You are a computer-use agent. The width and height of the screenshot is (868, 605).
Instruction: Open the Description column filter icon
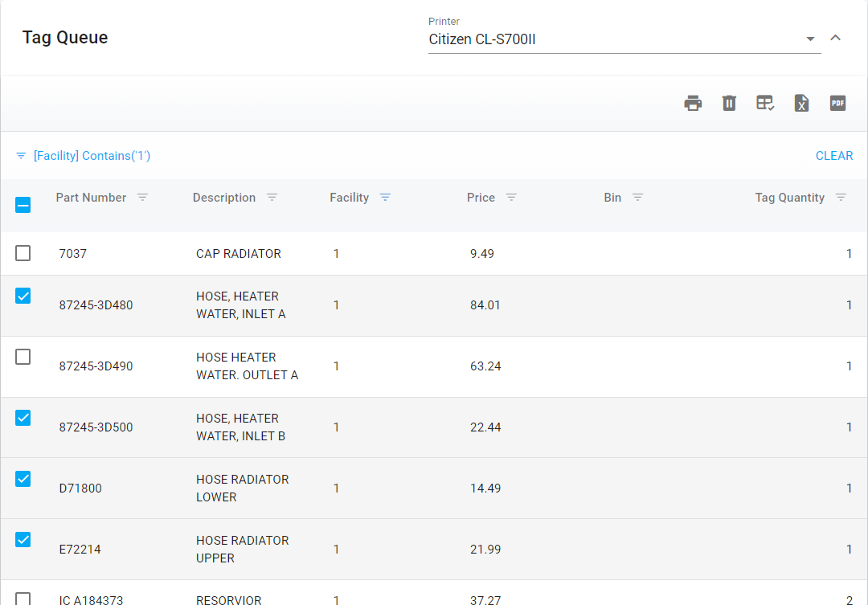272,198
